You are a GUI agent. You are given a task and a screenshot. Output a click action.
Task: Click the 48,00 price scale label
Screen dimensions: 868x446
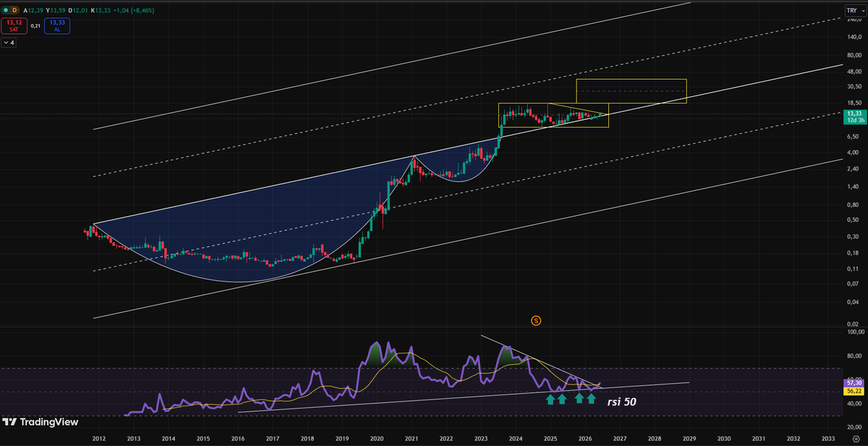coord(854,72)
